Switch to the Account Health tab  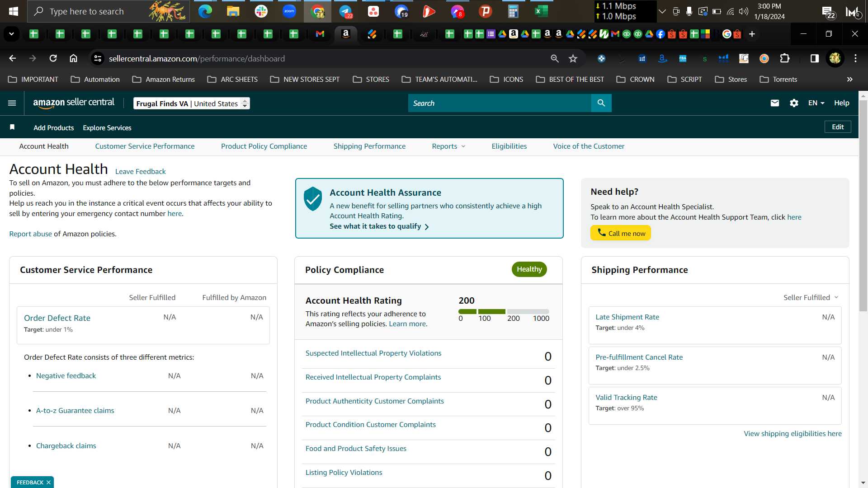44,146
